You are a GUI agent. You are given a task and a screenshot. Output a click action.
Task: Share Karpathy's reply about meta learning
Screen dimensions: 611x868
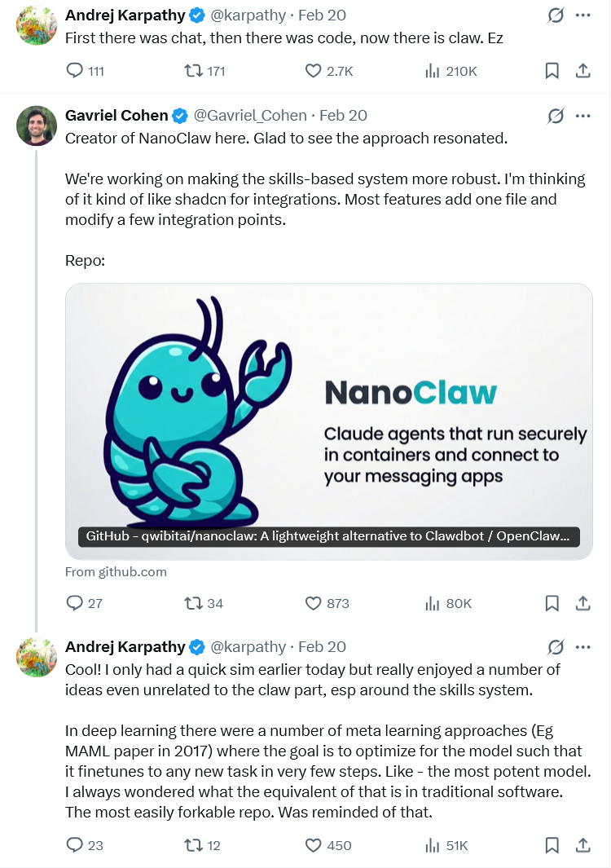(583, 845)
